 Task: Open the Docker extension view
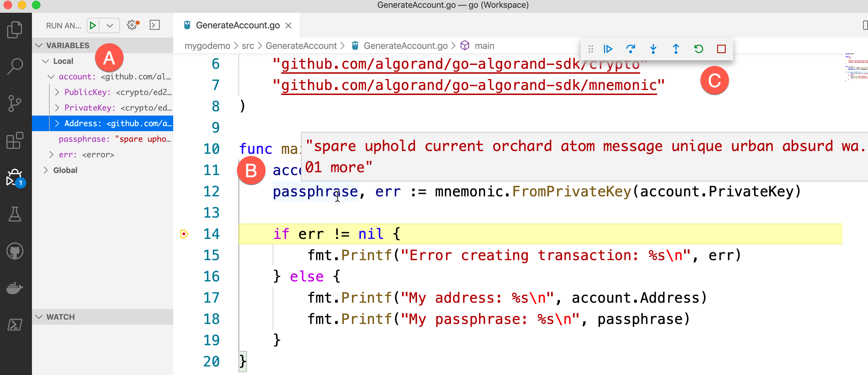15,288
